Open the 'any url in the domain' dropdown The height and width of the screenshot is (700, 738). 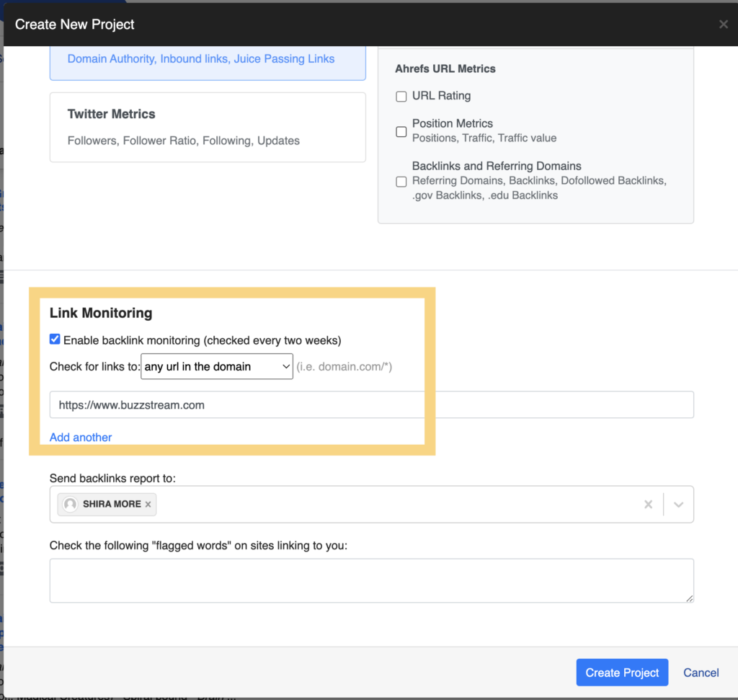click(217, 366)
